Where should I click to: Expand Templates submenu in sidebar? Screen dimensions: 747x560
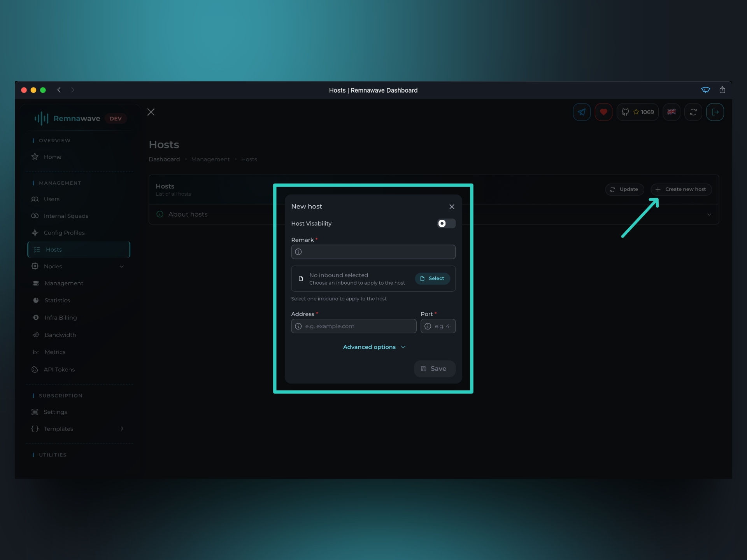[122, 429]
